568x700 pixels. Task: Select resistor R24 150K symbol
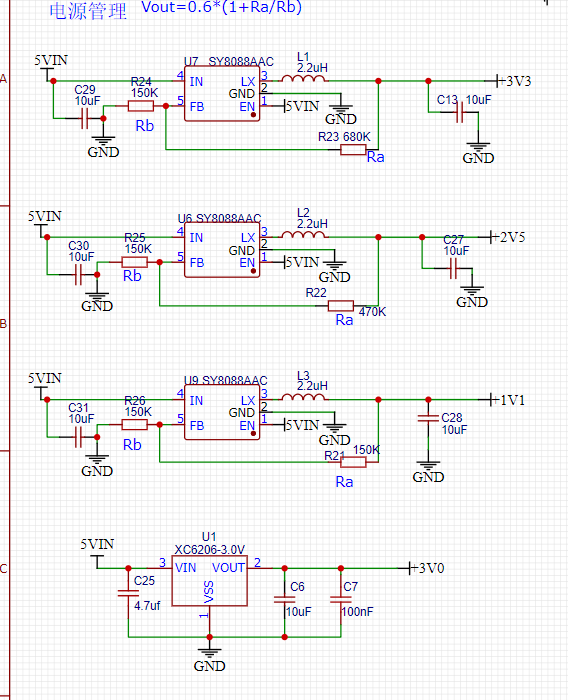141,106
